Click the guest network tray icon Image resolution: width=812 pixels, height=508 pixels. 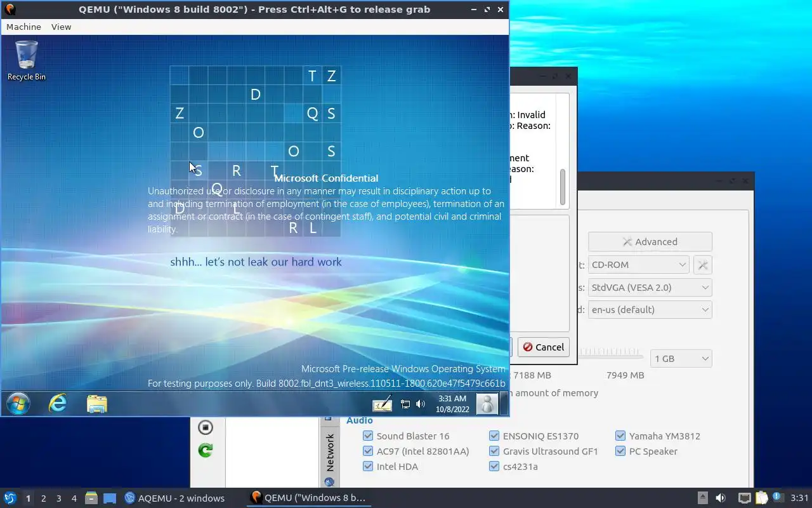coord(405,404)
